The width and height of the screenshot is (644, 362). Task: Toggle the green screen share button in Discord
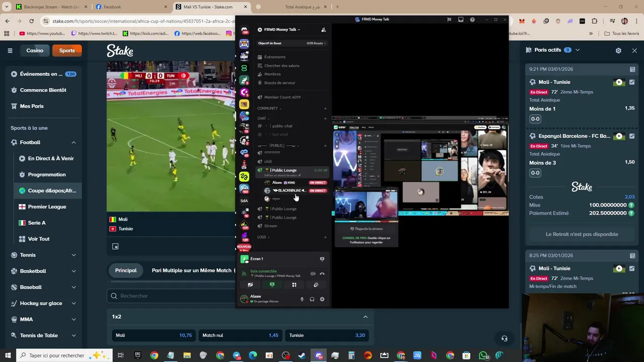click(x=272, y=285)
